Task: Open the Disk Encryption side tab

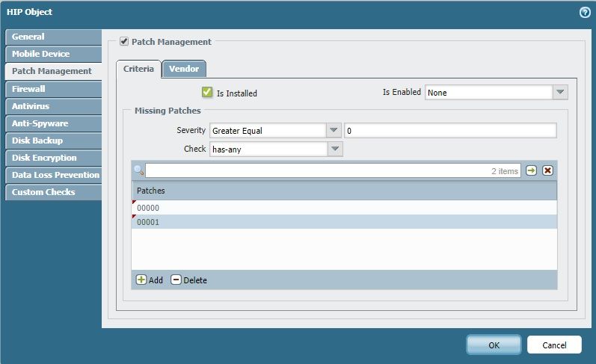Action: (x=54, y=158)
